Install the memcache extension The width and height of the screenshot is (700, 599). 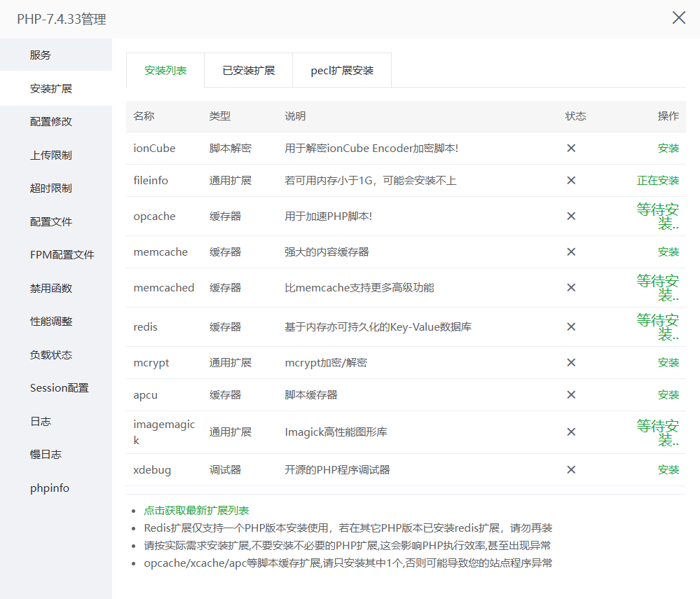(x=668, y=252)
